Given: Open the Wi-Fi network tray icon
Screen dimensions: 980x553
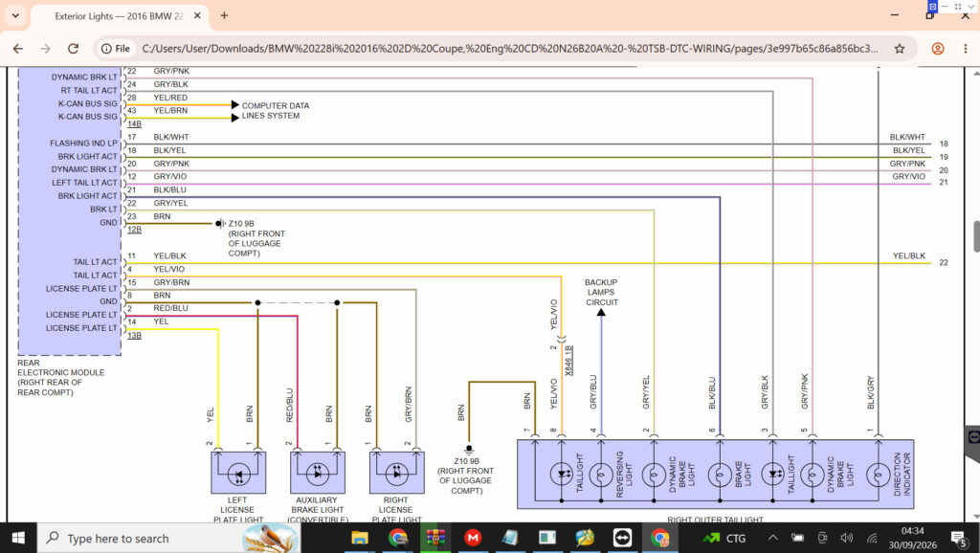Looking at the screenshot, I should click(x=872, y=538).
